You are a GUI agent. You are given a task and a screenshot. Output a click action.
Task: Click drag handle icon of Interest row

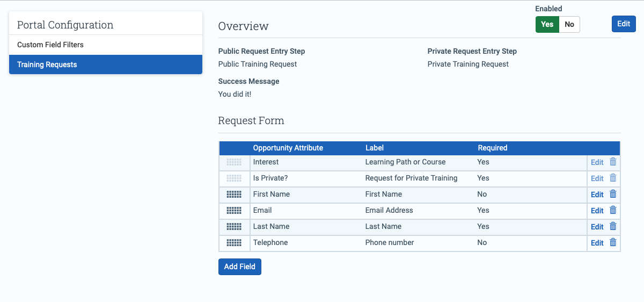[234, 162]
